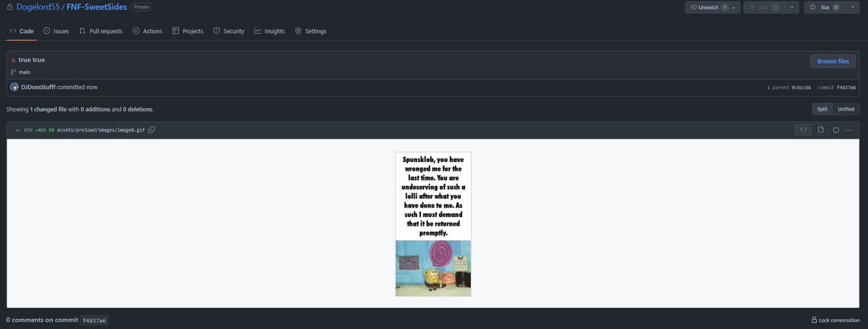Collapse the image0.gif file diff

(17, 130)
